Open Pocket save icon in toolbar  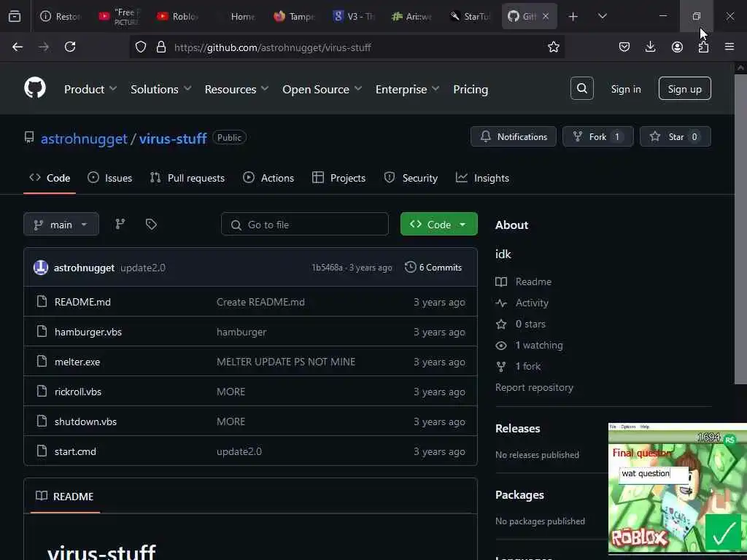click(x=624, y=47)
